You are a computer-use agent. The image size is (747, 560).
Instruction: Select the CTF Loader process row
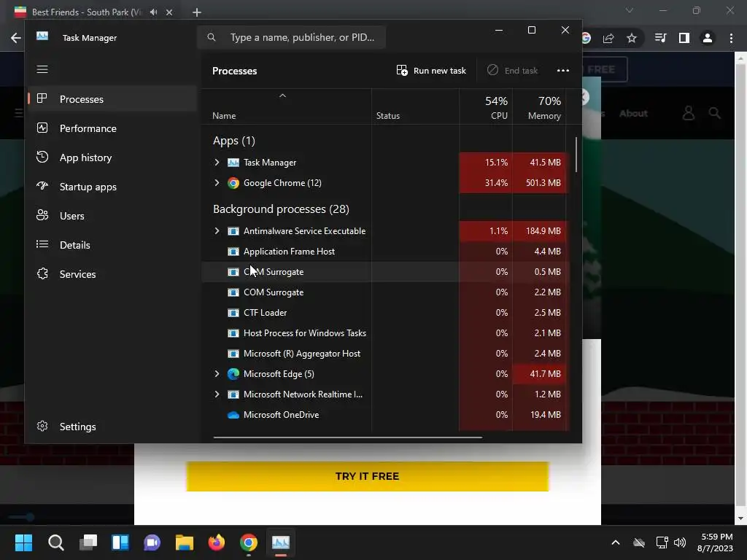(384, 313)
